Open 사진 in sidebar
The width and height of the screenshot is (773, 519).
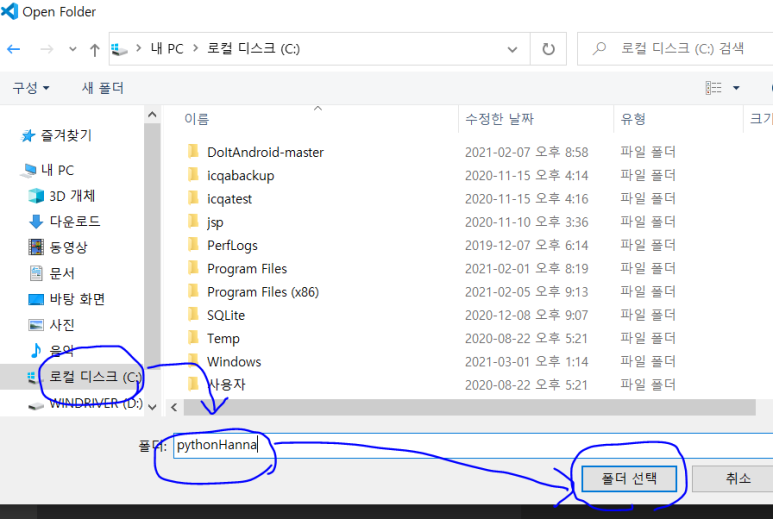(x=62, y=325)
